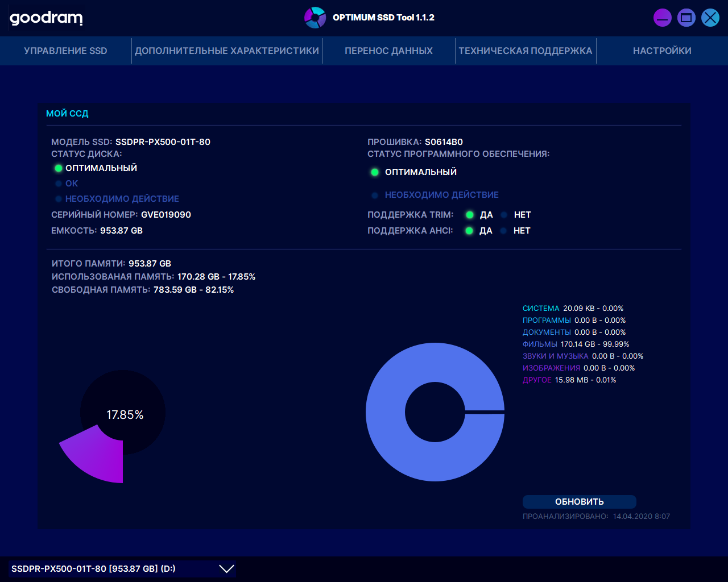Screen dimensions: 728x582
Task: Click the ДРУГОЕ legend entry
Action: pyautogui.click(x=569, y=380)
